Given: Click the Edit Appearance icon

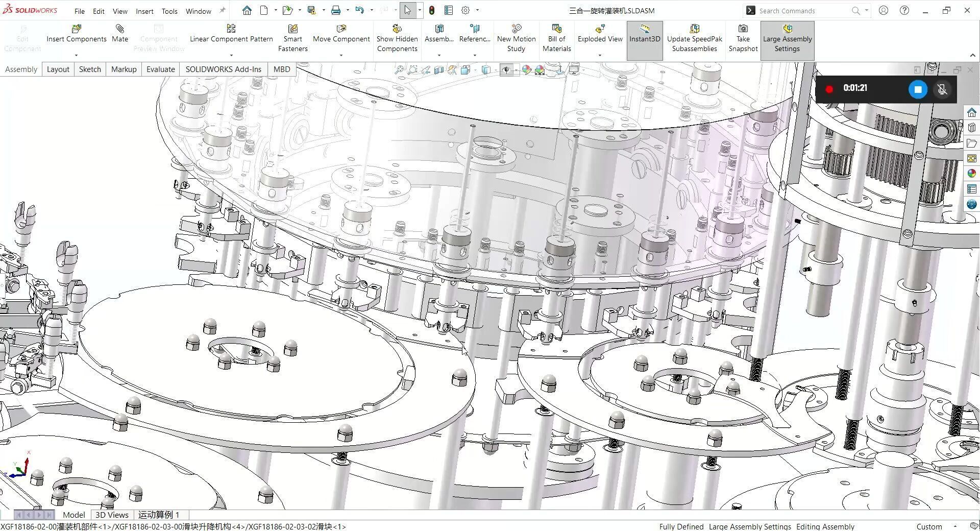Looking at the screenshot, I should [x=526, y=70].
